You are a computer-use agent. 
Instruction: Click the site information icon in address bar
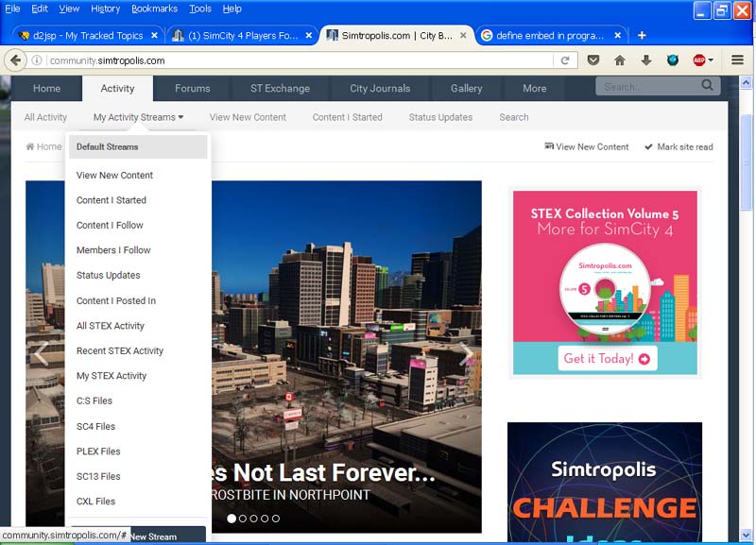click(x=37, y=60)
